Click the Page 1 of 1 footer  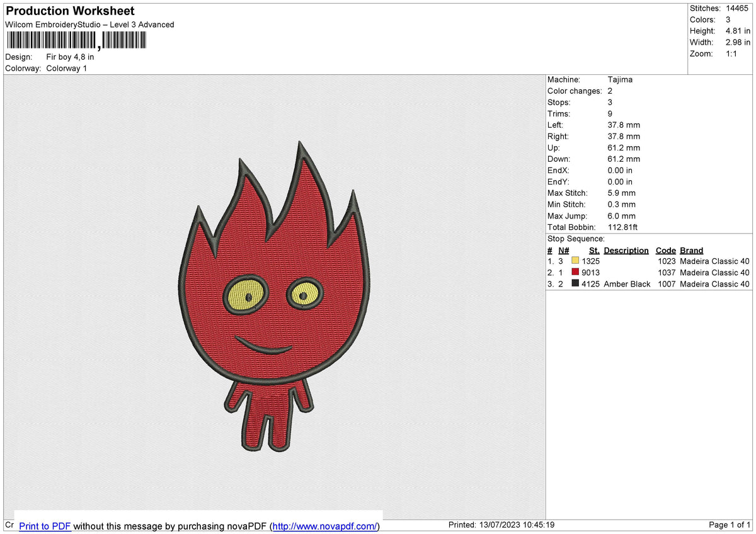click(730, 525)
